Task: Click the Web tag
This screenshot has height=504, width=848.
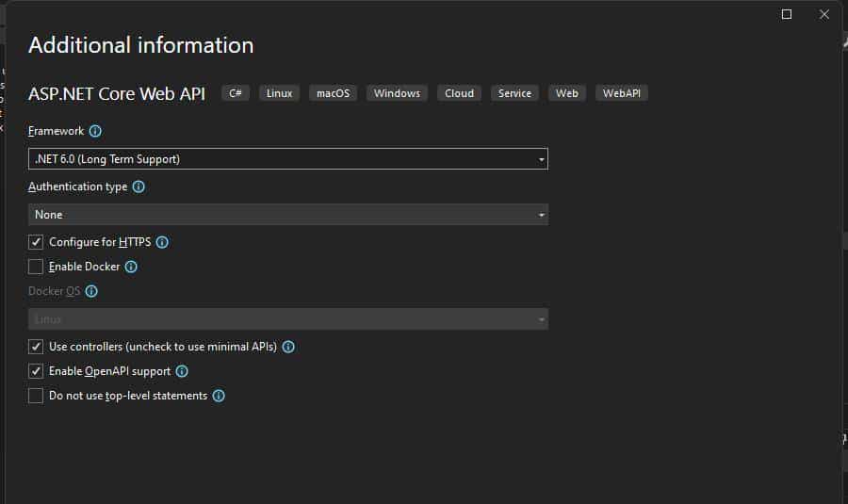Action: 567,93
